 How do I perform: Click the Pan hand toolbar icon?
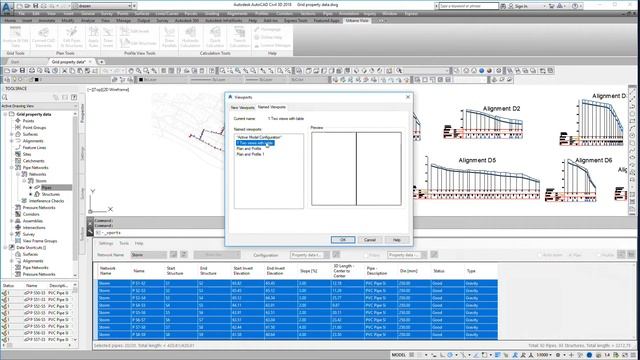tap(131, 71)
